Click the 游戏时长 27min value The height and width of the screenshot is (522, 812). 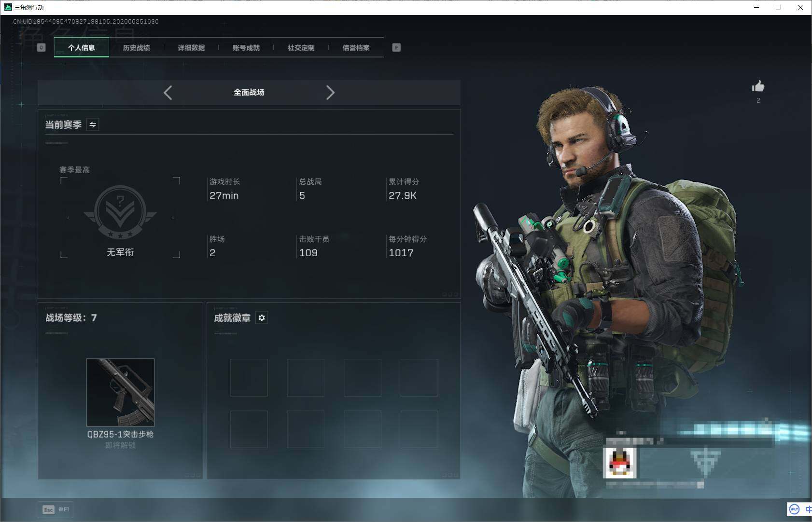[224, 195]
